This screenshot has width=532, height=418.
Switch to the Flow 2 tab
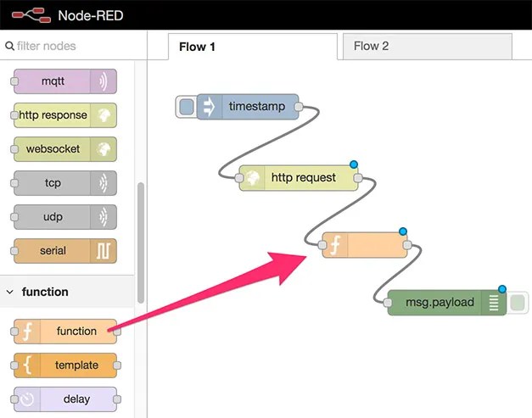click(x=427, y=46)
